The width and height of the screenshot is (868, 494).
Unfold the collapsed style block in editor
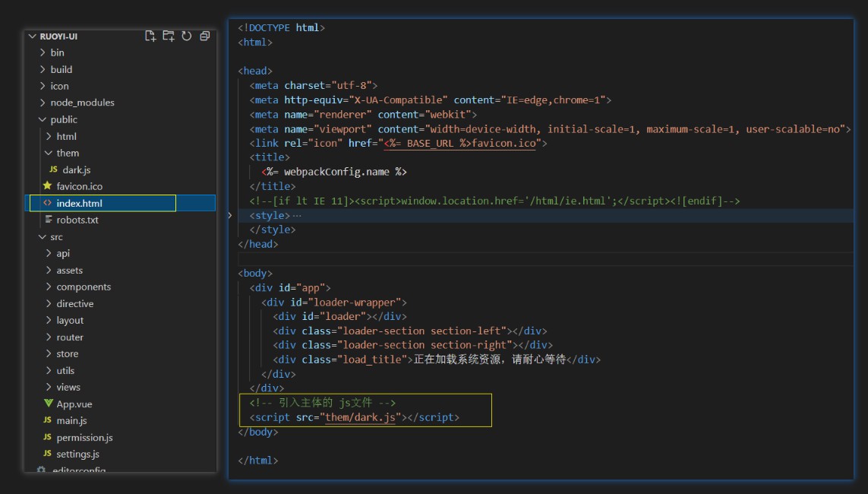[x=230, y=215]
